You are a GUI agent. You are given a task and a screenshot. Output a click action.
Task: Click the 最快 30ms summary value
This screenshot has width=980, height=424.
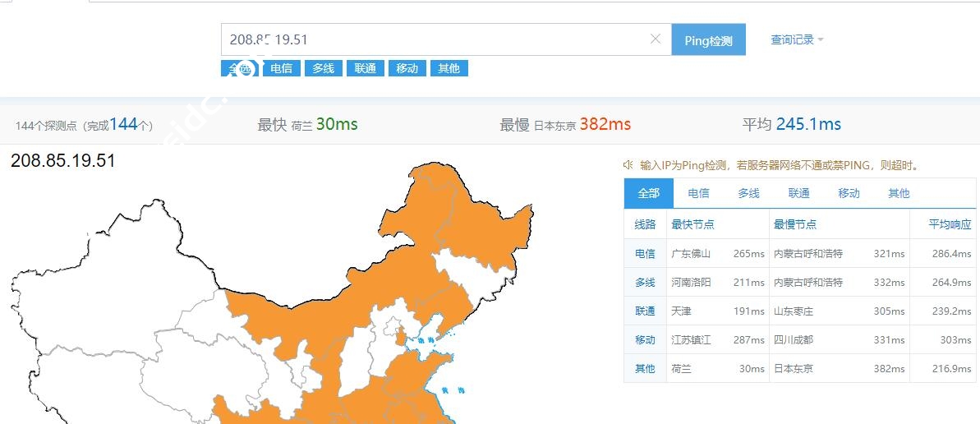click(337, 124)
